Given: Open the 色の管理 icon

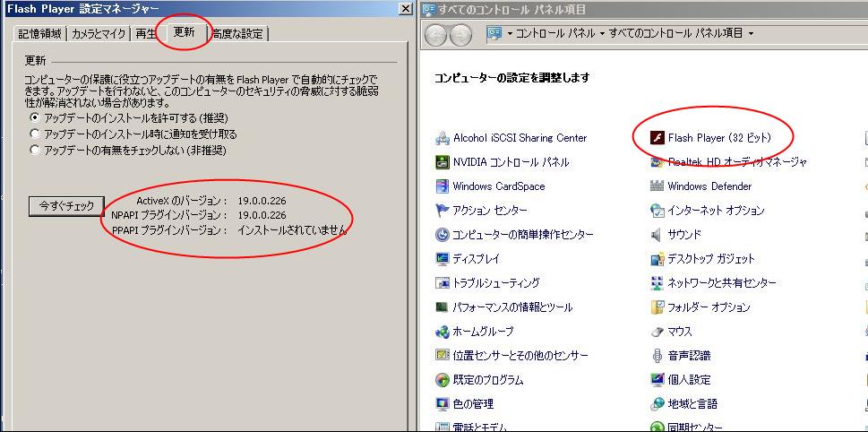Looking at the screenshot, I should (x=442, y=404).
